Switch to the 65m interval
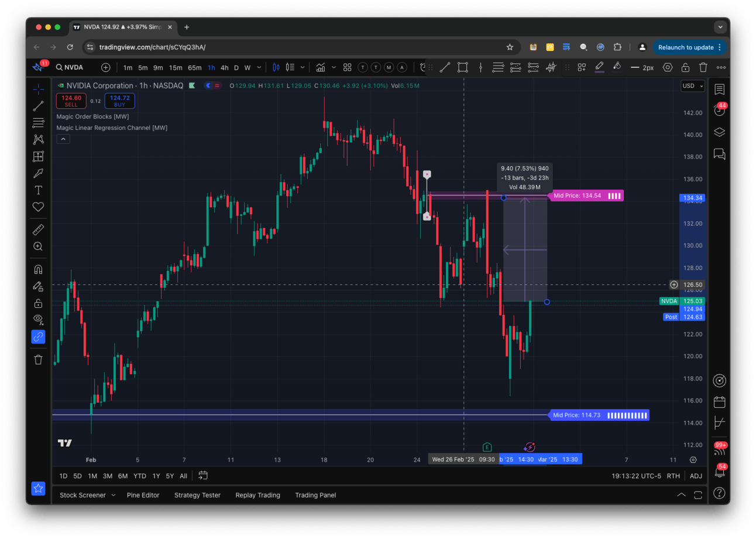This screenshot has width=756, height=539. [195, 68]
